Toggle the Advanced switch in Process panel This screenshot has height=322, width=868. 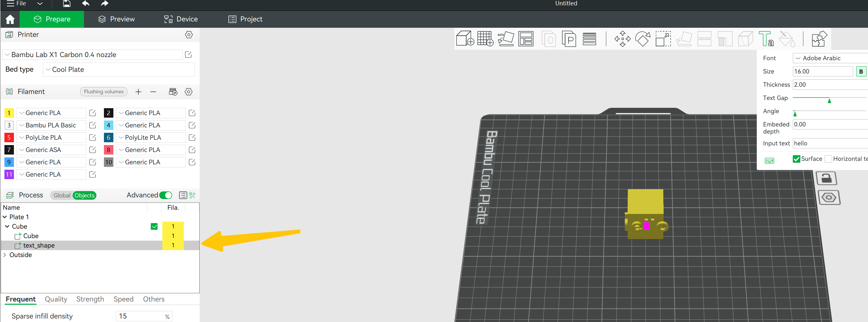[x=166, y=195]
